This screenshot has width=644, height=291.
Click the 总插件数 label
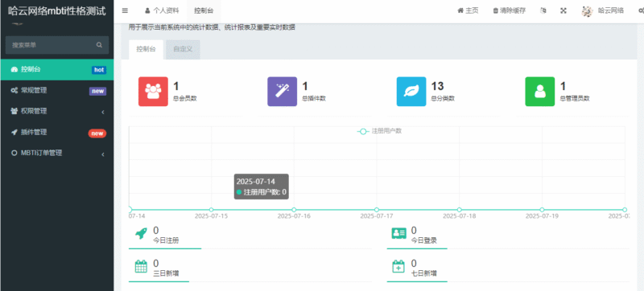tap(314, 98)
